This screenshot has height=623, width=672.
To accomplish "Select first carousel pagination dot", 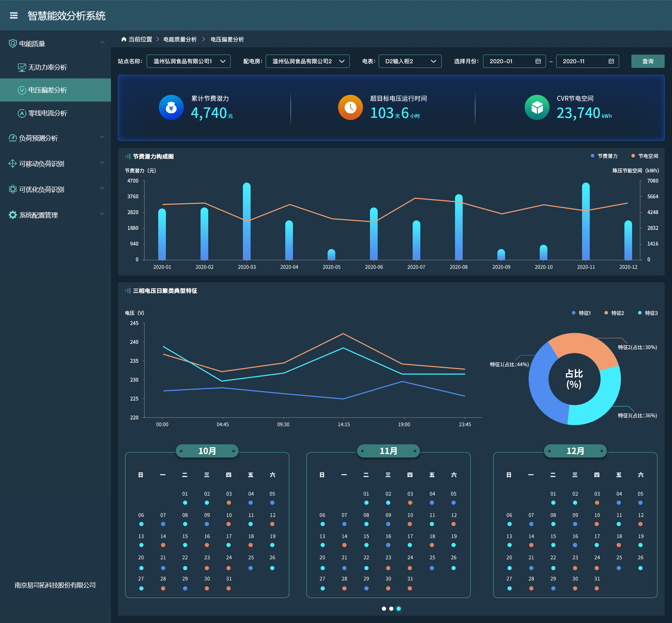I will 384,609.
